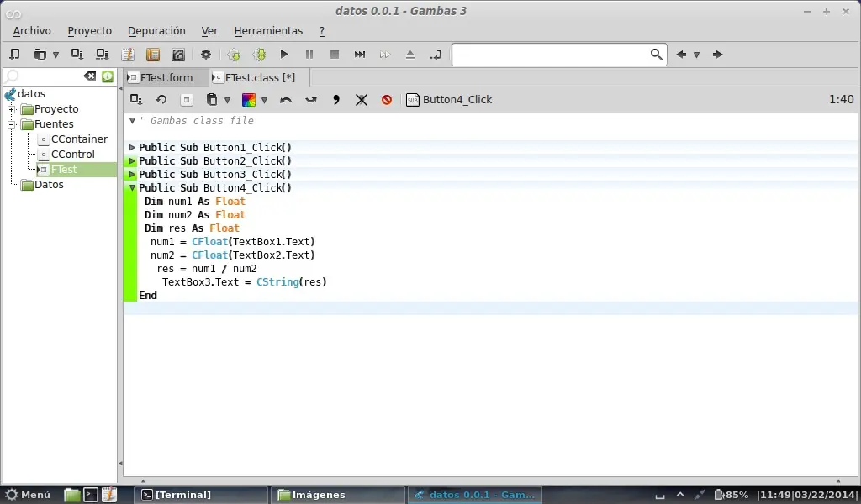
Task: Click the run-to-cursor return arrow icon
Action: click(436, 55)
